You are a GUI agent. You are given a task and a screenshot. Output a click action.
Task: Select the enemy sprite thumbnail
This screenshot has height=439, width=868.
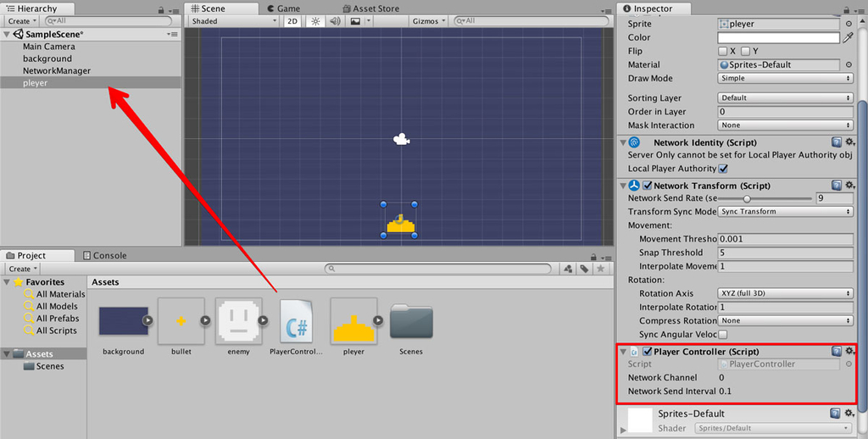pos(238,320)
